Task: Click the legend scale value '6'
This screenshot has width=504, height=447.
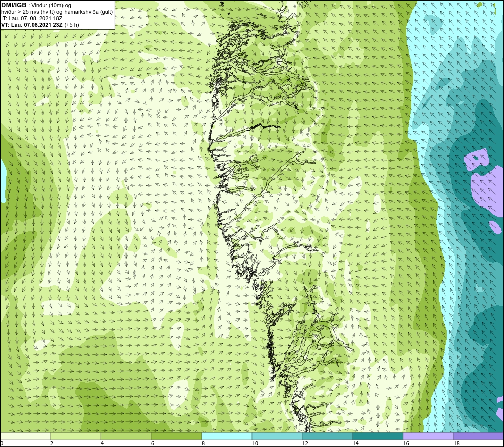Action: [153, 443]
